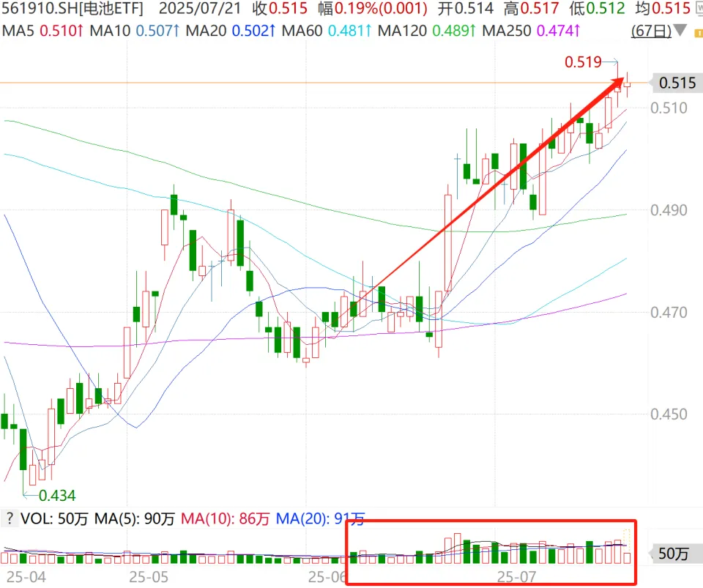
Task: Click the 0.490 price axis label
Action: click(x=669, y=210)
